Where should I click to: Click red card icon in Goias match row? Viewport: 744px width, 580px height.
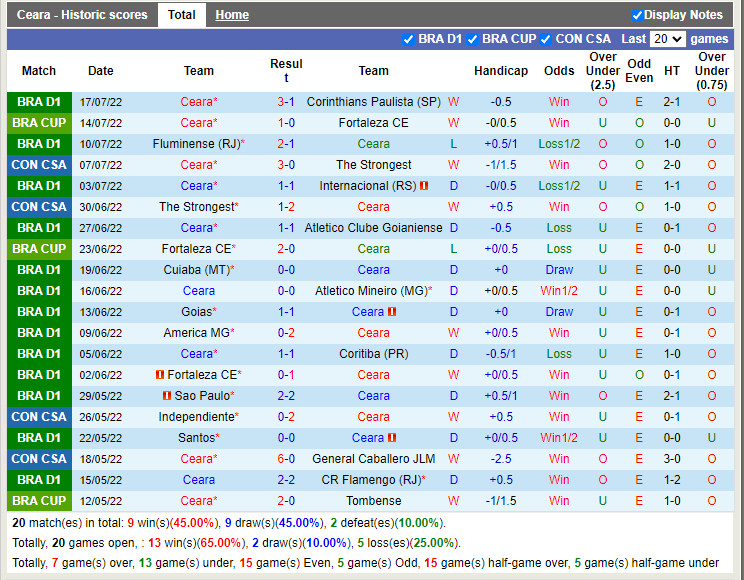[x=392, y=312]
